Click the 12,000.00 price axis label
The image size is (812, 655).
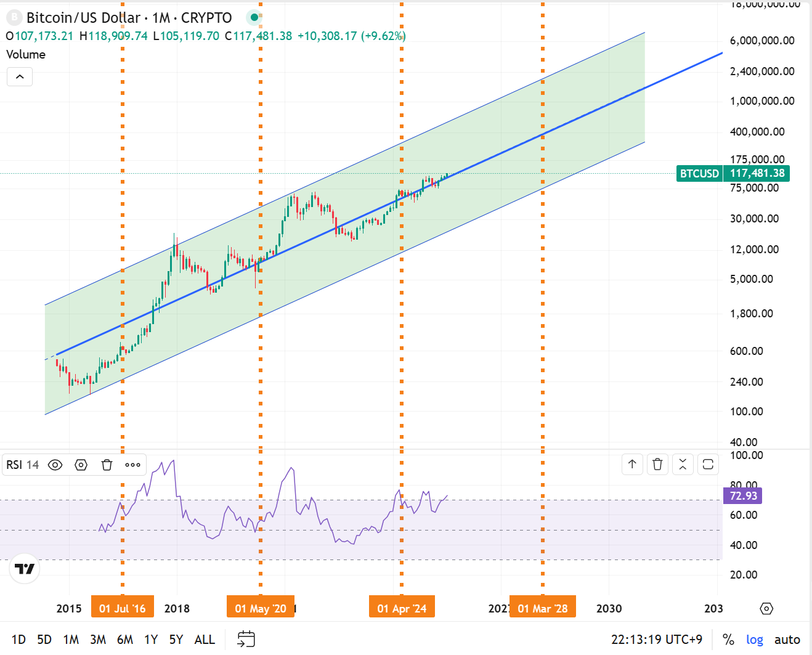point(754,250)
